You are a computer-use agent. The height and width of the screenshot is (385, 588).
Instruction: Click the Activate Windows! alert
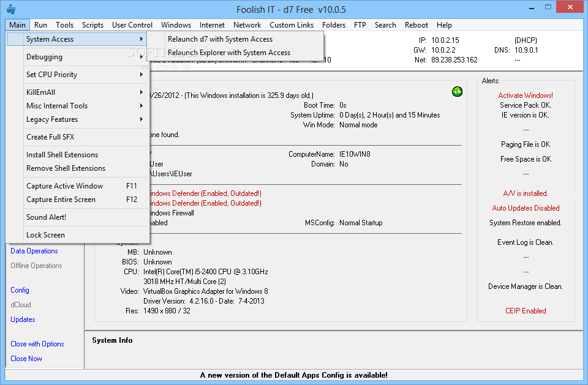pyautogui.click(x=526, y=95)
